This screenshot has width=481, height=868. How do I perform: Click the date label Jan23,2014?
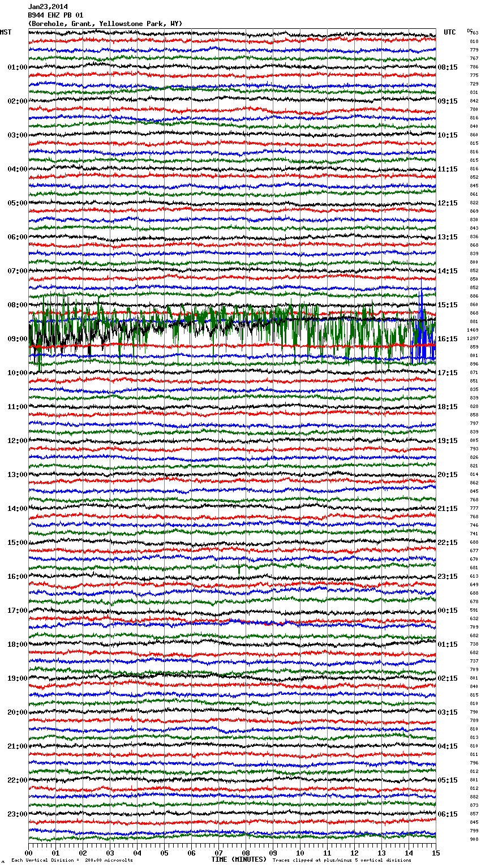pos(48,7)
